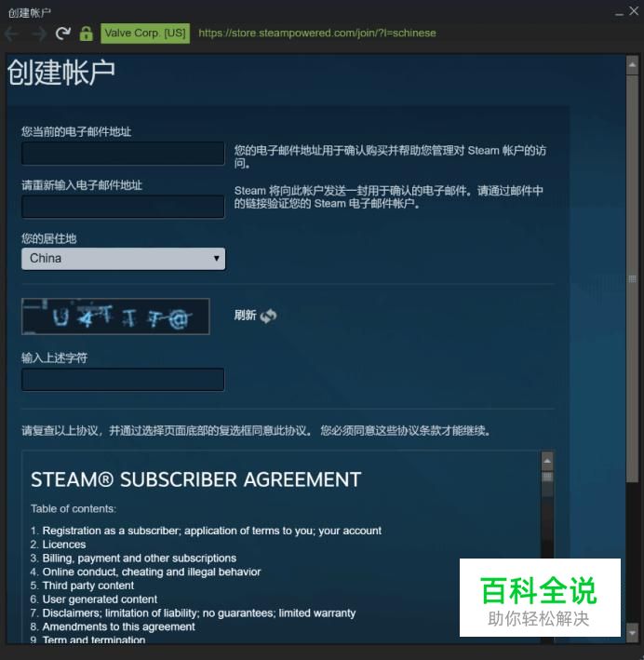Click page scrollbar up arrow

pyautogui.click(x=632, y=65)
